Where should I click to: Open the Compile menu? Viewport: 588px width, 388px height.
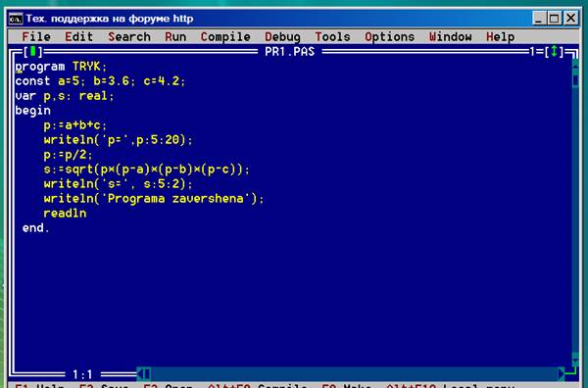tap(225, 36)
